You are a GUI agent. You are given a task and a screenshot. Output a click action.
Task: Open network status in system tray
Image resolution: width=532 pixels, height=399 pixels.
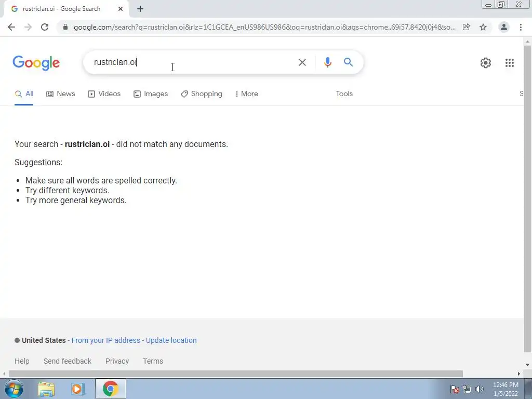[x=467, y=389]
